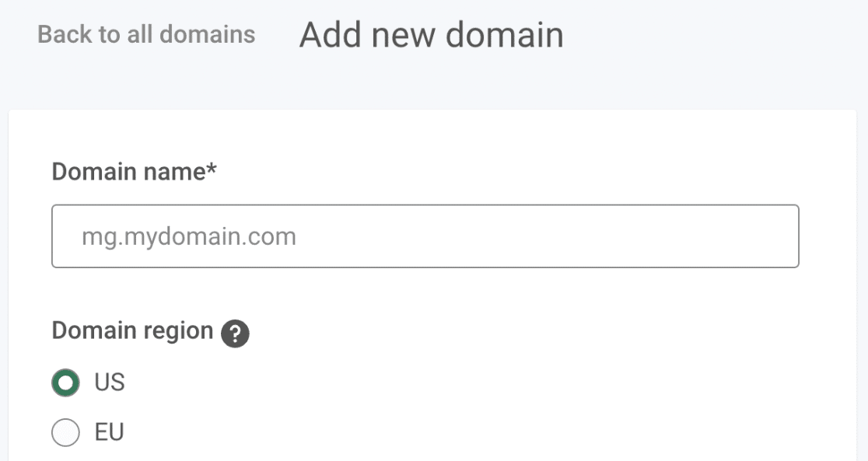Image resolution: width=868 pixels, height=461 pixels.
Task: Return via the "Back to all domains" link
Action: coord(146,34)
